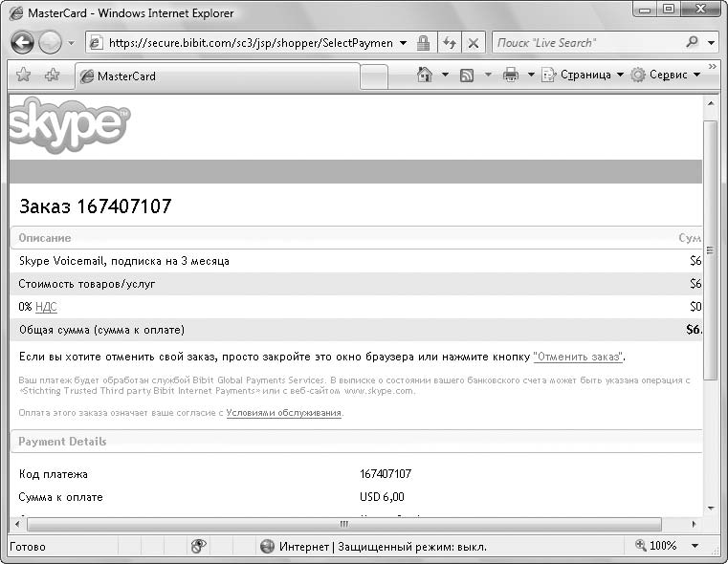The image size is (728, 564).
Task: Run search with the magnifier icon
Action: coord(692,42)
